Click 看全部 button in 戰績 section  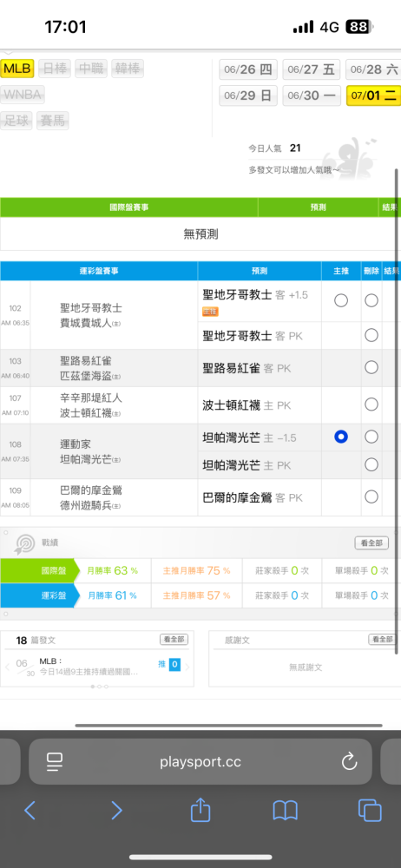(x=371, y=543)
